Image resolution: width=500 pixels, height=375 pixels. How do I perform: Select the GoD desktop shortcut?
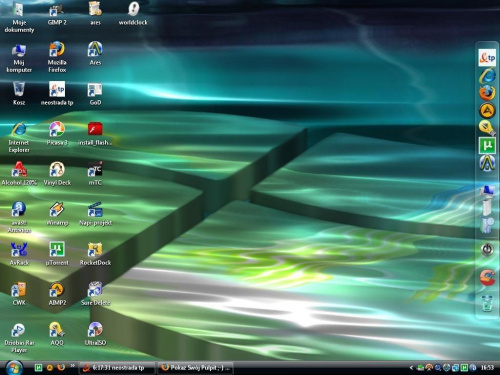coord(95,94)
